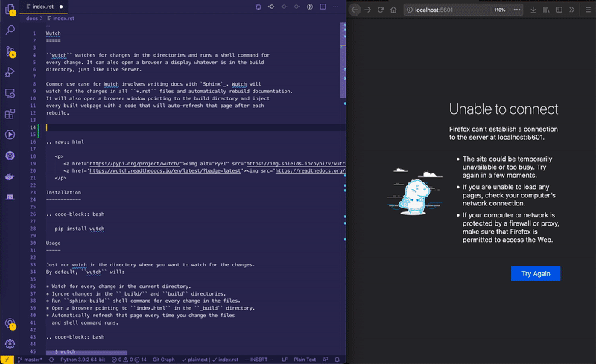Open the Manage gear menu
Viewport: 596px width, 364px height.
point(10,344)
